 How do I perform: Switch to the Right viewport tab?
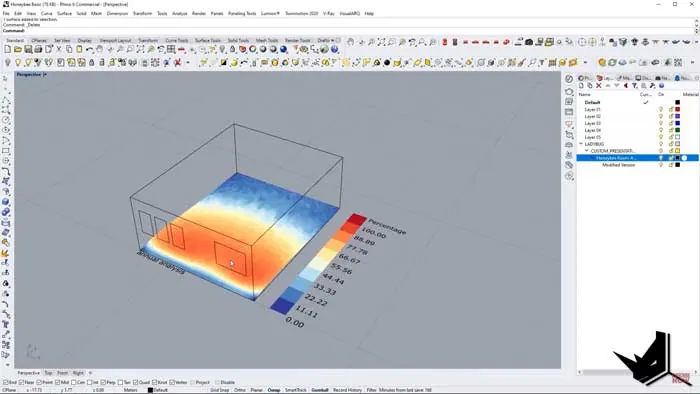point(78,373)
